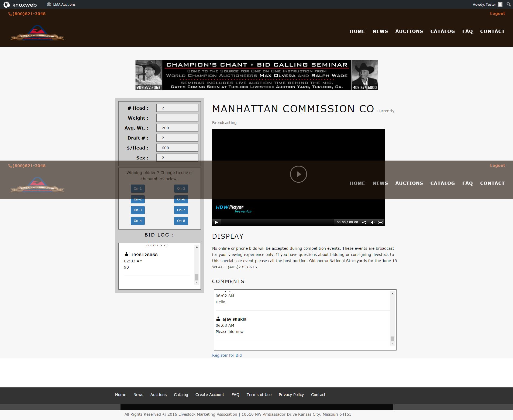Viewport: 513px width, 420px height.
Task: Open Home in the footer menu
Action: click(121, 395)
